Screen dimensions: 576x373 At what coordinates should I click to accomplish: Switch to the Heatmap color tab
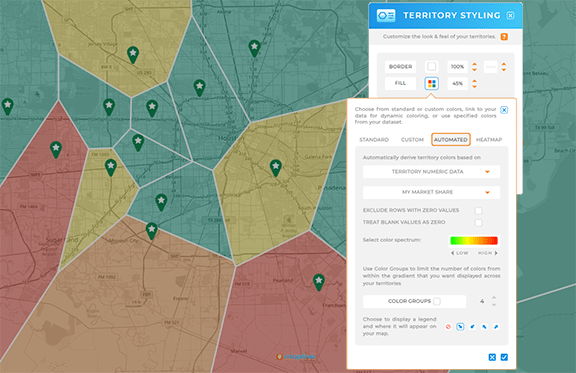489,140
